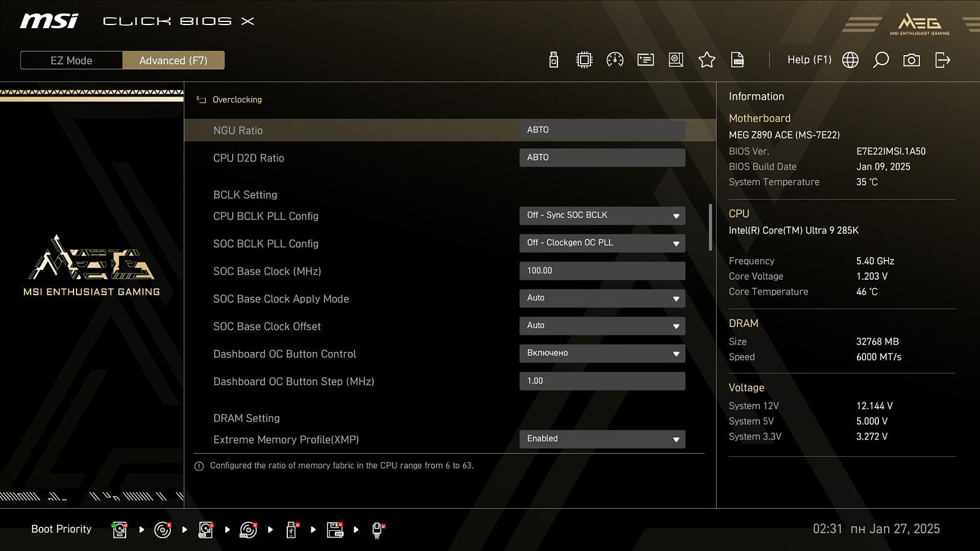
Task: Open Extreme Memory Profile(XMP) dropdown
Action: point(602,439)
